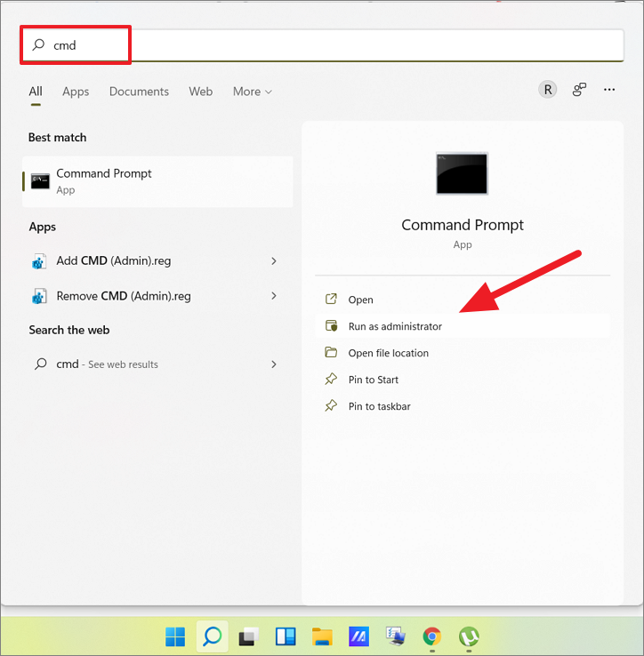The height and width of the screenshot is (656, 644).
Task: Click the search box containing cmd
Action: [x=322, y=45]
